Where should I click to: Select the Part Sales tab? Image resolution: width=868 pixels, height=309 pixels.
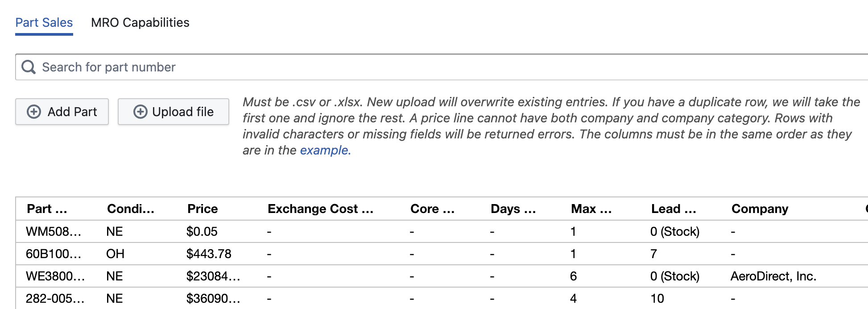(x=44, y=23)
